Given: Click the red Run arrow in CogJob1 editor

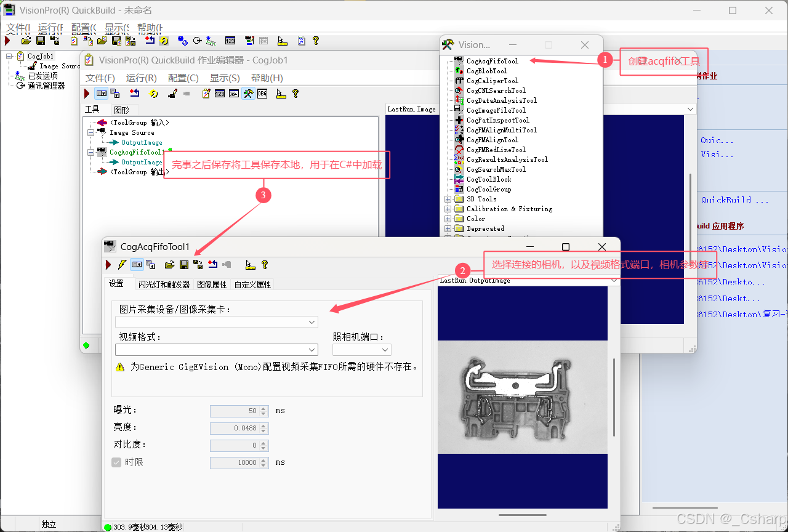Looking at the screenshot, I should [x=87, y=94].
